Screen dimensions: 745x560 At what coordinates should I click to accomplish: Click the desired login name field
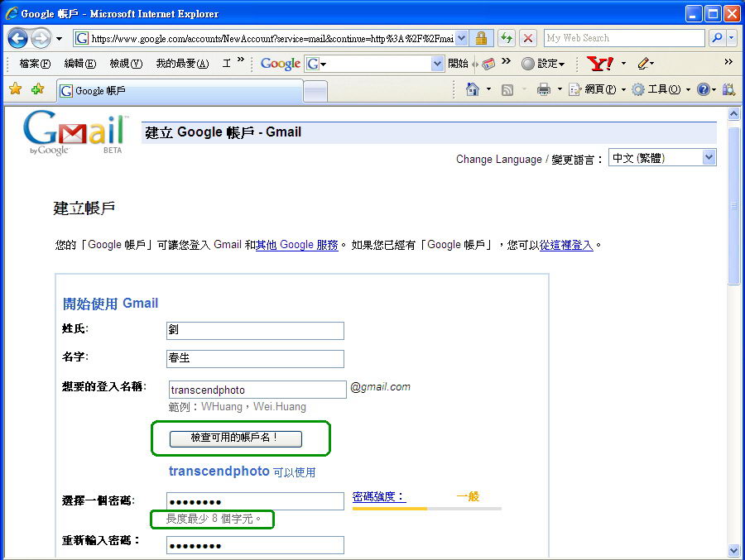[x=257, y=390]
